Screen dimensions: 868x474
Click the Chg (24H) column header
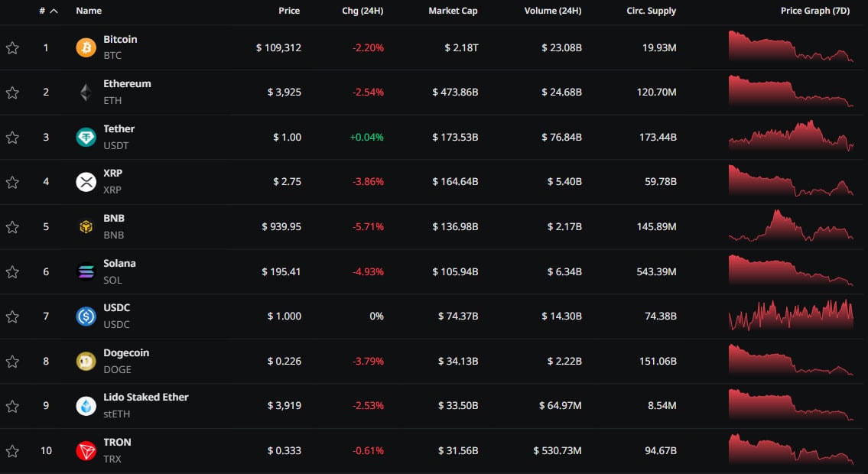click(x=362, y=11)
